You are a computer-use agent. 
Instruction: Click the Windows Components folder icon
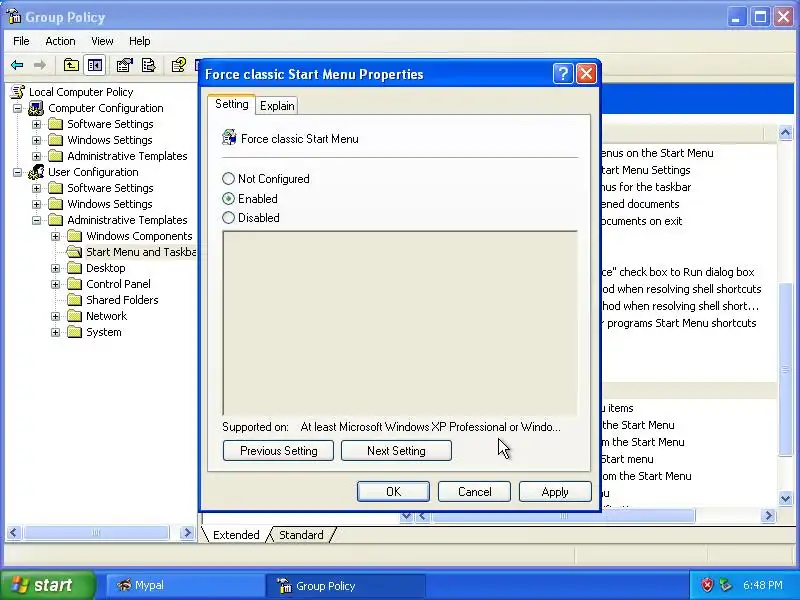point(74,236)
